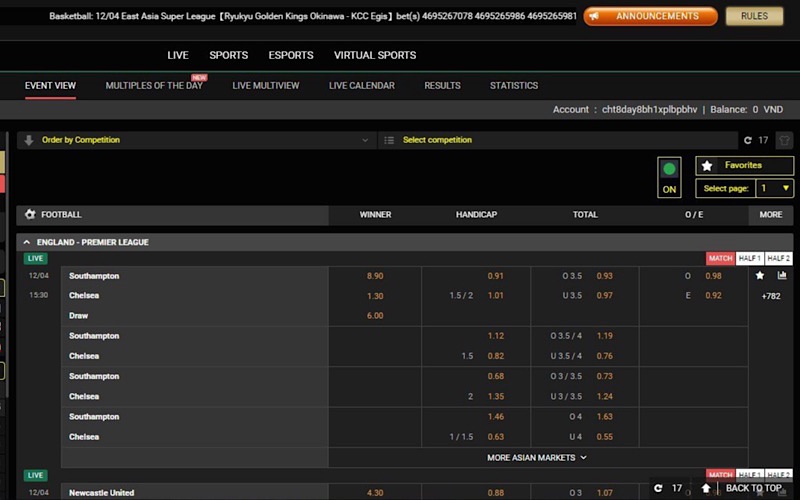
Task: Click the megaphone Announcements button
Action: coord(650,16)
